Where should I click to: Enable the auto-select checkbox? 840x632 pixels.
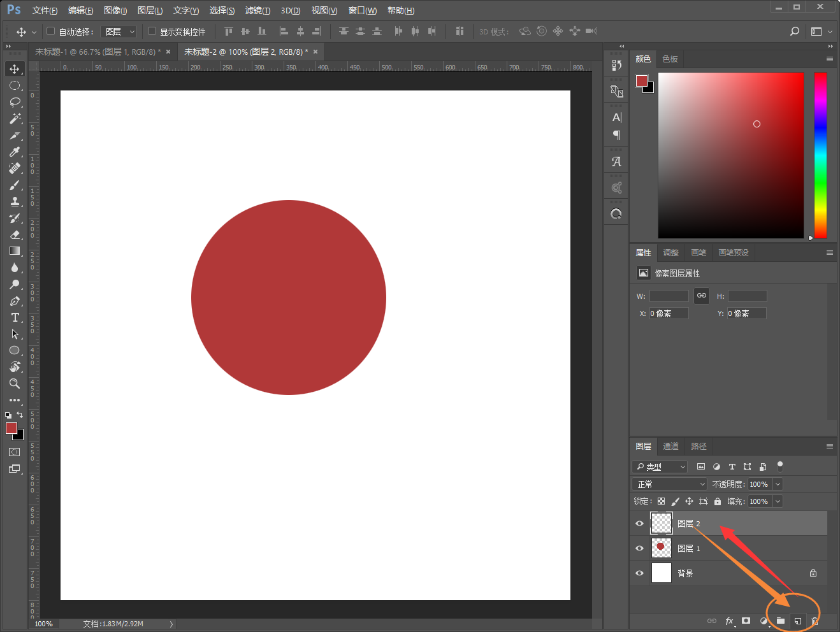[51, 31]
